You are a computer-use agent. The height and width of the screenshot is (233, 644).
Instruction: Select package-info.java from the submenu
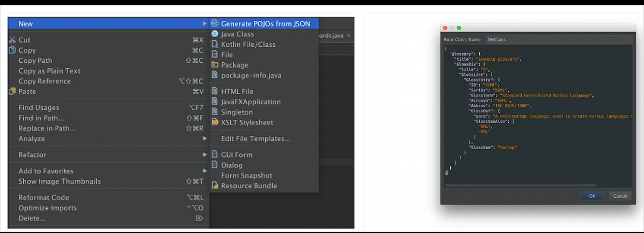click(264, 75)
